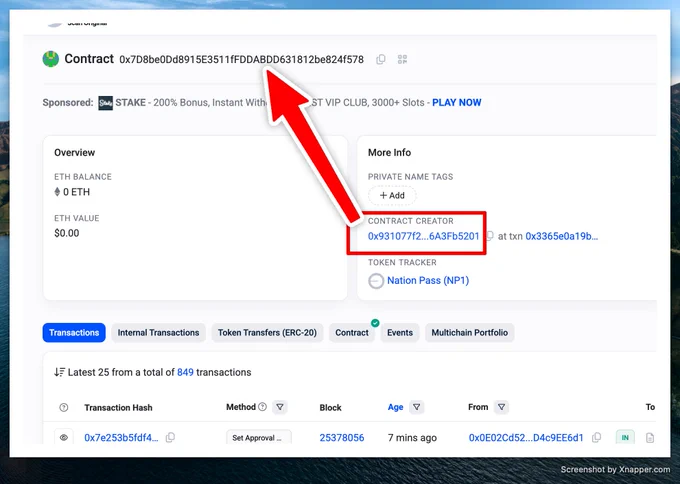Open block 25378056

point(342,438)
